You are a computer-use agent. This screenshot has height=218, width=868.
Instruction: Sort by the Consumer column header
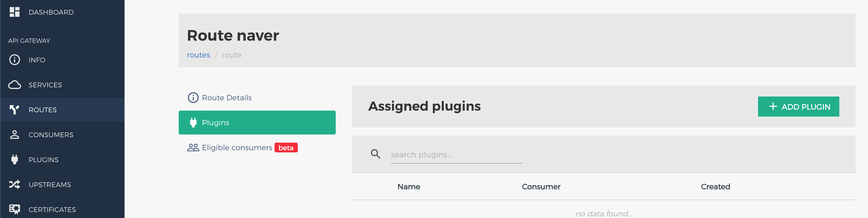pos(541,187)
